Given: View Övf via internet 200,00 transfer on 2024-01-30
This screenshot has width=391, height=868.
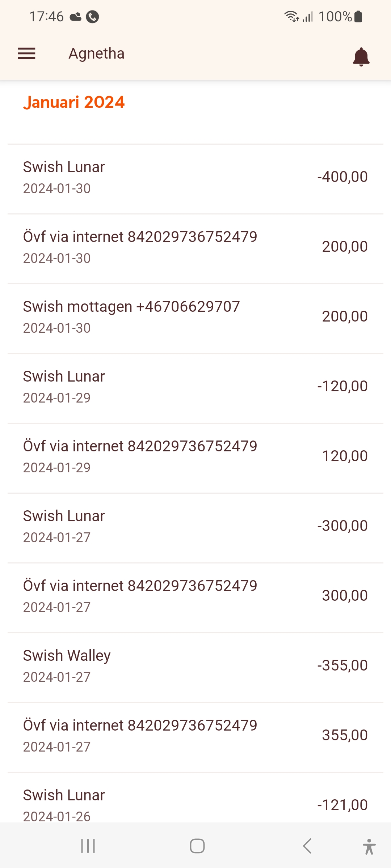Looking at the screenshot, I should [195, 247].
